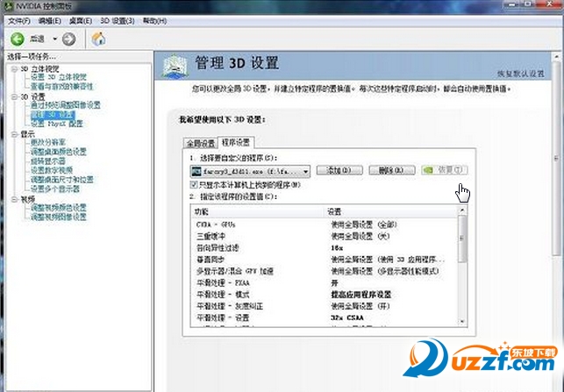Open 旋转显示器 in task tree

pos(48,161)
